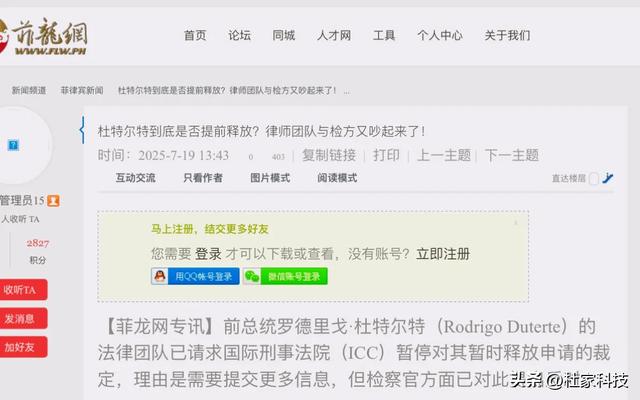This screenshot has height=400, width=640.
Task: Click the 2827 积分 points value
Action: (38, 243)
